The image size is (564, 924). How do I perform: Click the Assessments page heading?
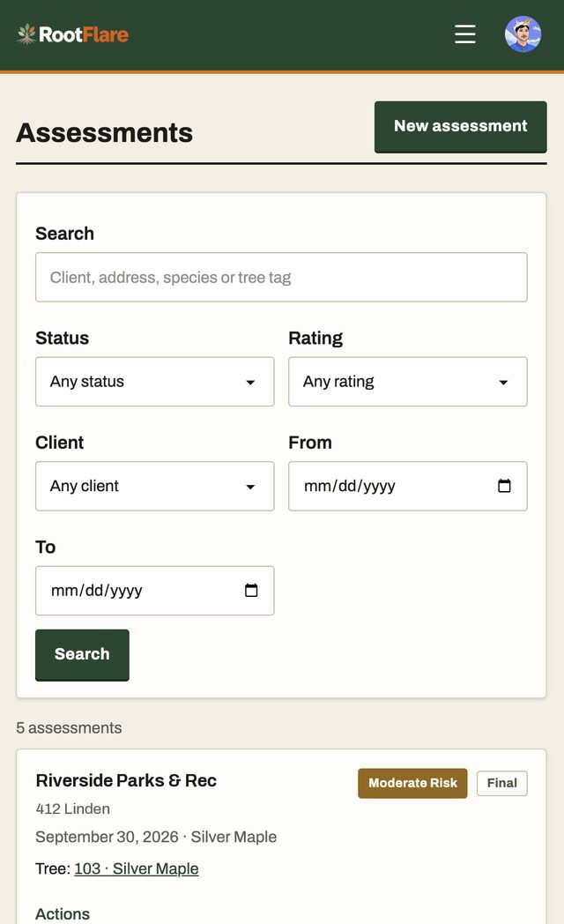click(104, 132)
